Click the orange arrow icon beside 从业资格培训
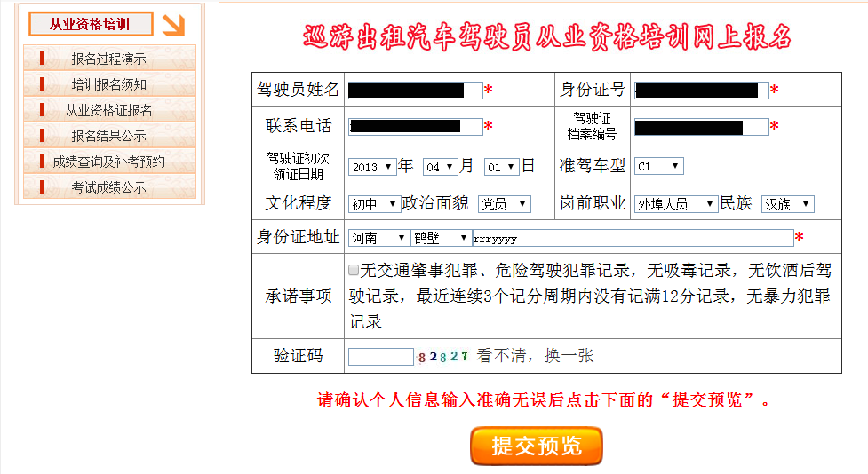This screenshot has width=868, height=474. (x=173, y=24)
